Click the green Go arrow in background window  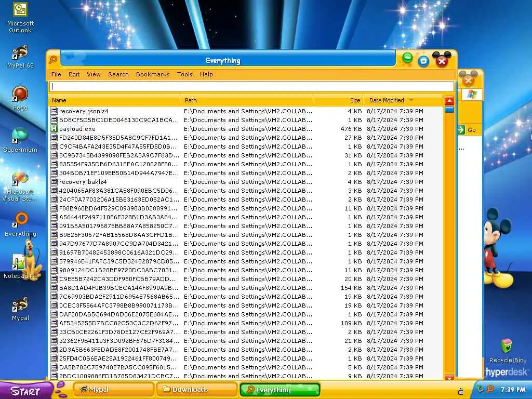[461, 129]
